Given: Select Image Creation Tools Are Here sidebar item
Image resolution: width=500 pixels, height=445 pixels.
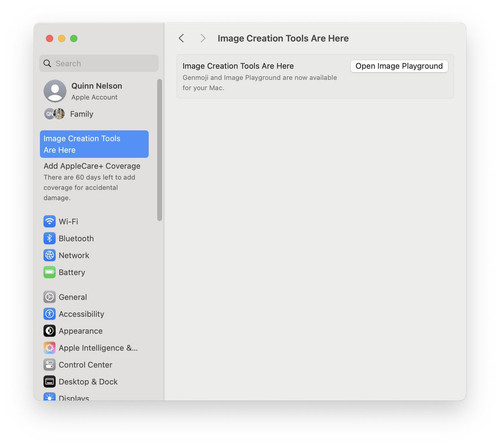Looking at the screenshot, I should (x=94, y=144).
